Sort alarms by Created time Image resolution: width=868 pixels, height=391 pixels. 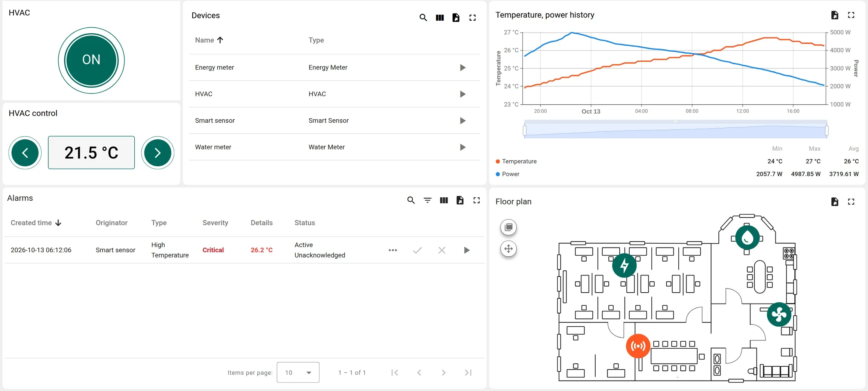pos(36,223)
